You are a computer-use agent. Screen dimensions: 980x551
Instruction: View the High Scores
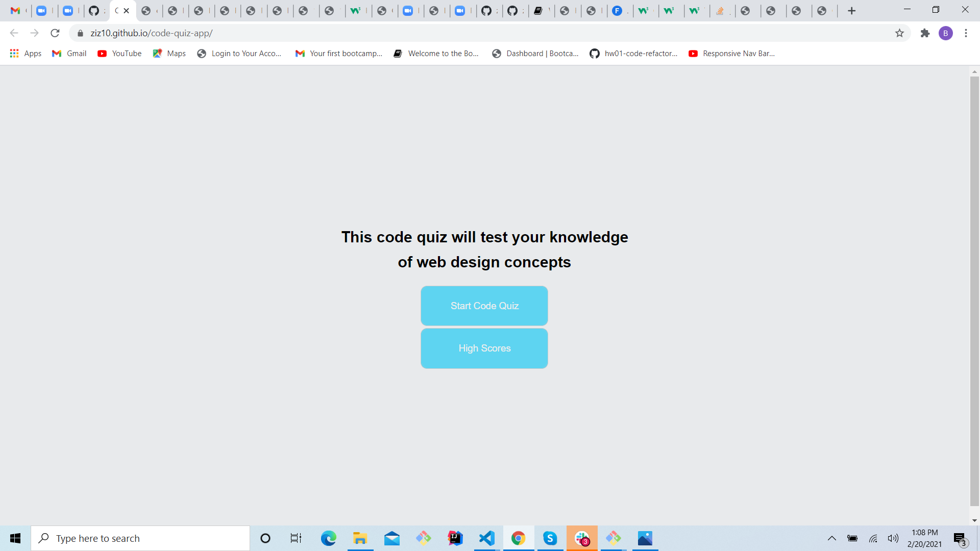[x=484, y=348]
